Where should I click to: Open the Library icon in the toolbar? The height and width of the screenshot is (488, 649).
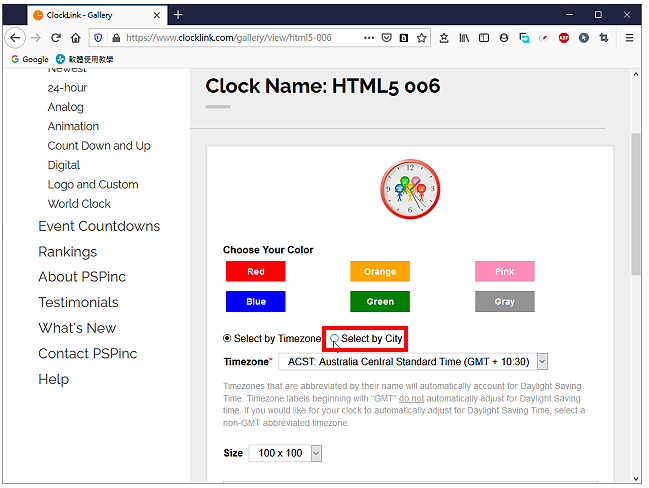click(464, 38)
